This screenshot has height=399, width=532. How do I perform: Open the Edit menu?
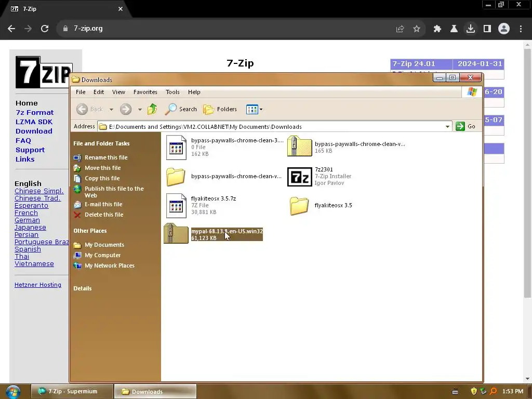click(99, 92)
